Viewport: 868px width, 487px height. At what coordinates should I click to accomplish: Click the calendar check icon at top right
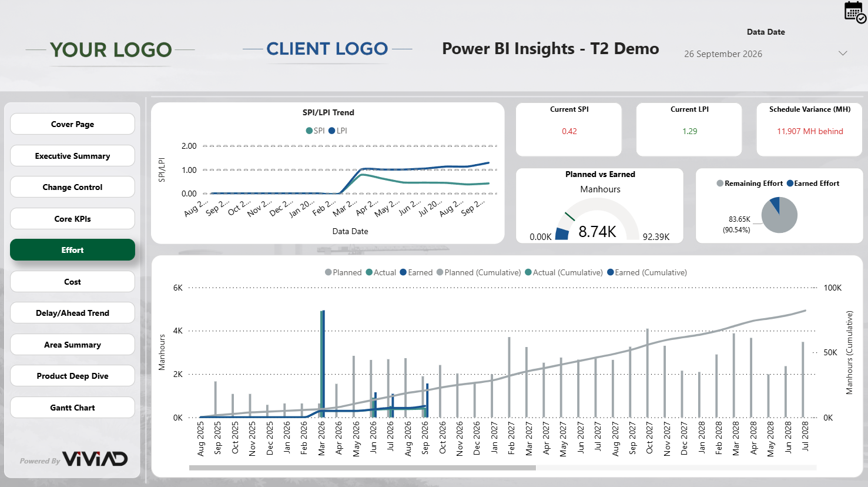pyautogui.click(x=854, y=12)
